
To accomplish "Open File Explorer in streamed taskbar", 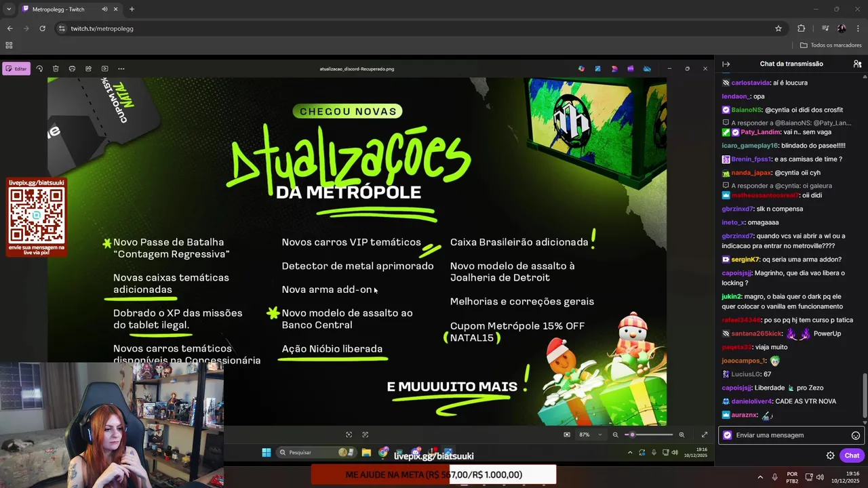I will tap(366, 453).
